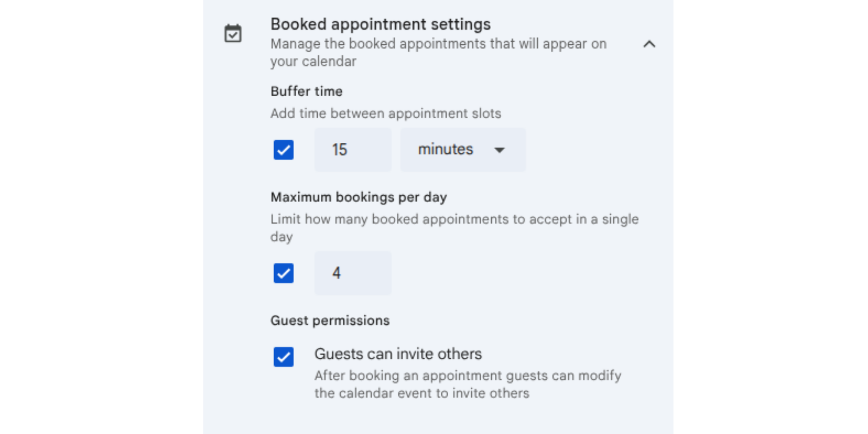The height and width of the screenshot is (434, 868).
Task: Check the maximum bookings checkbox again
Action: 283,273
